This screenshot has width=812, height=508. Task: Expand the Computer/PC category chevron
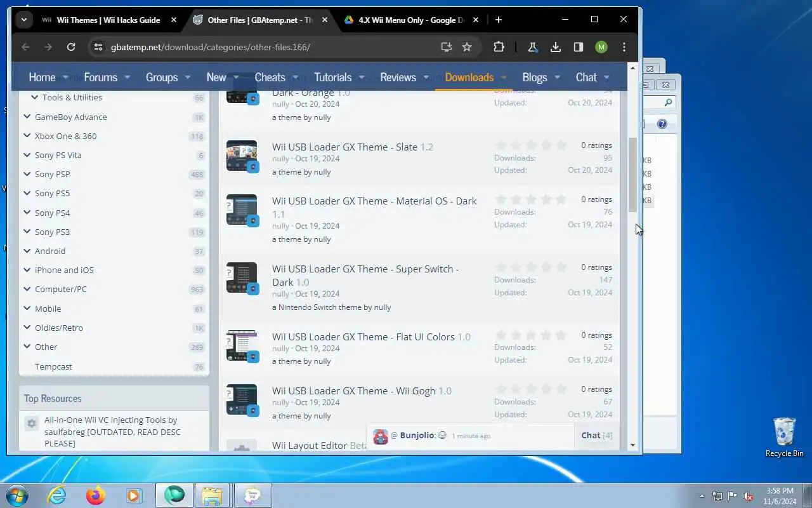click(x=27, y=289)
